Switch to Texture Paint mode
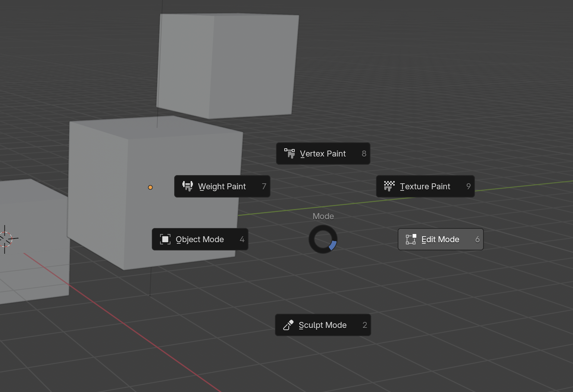This screenshot has width=573, height=392. 425,186
